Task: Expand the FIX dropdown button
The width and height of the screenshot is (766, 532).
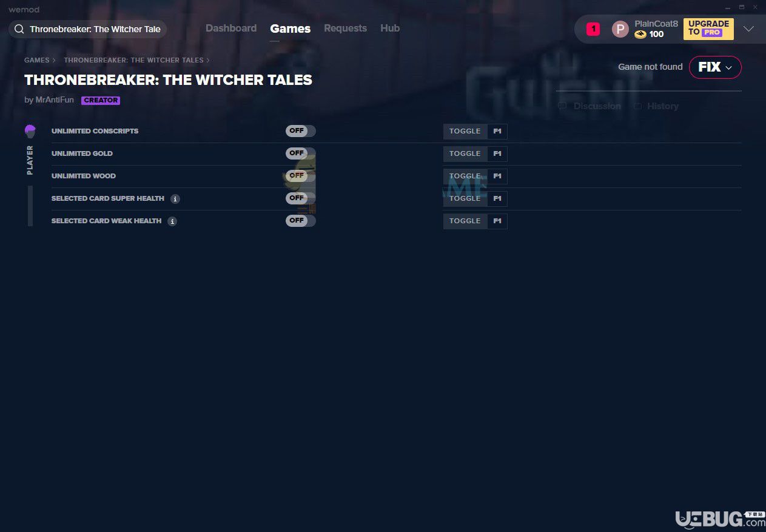Action: point(715,67)
